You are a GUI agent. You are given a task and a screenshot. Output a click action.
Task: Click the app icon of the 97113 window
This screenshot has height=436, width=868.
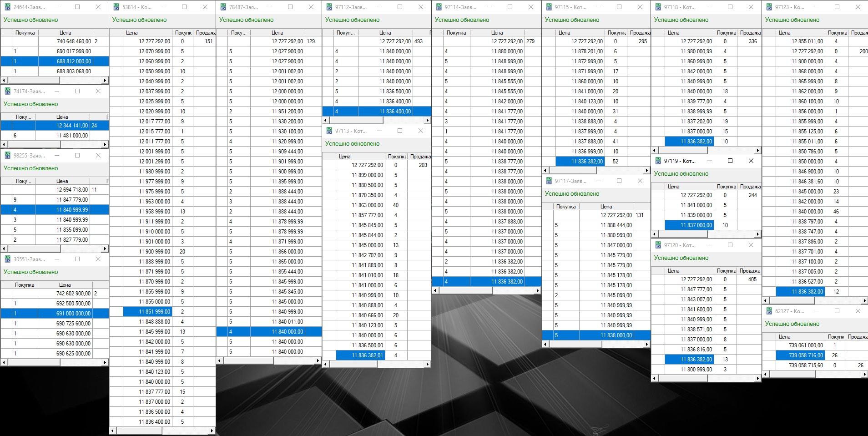pos(329,131)
